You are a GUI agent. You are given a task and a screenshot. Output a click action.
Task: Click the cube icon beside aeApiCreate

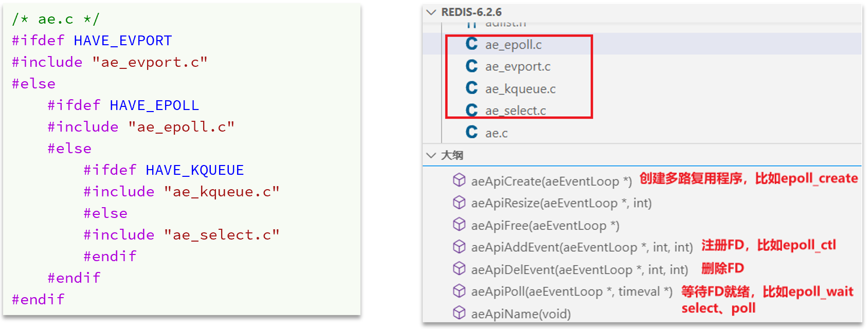[459, 180]
